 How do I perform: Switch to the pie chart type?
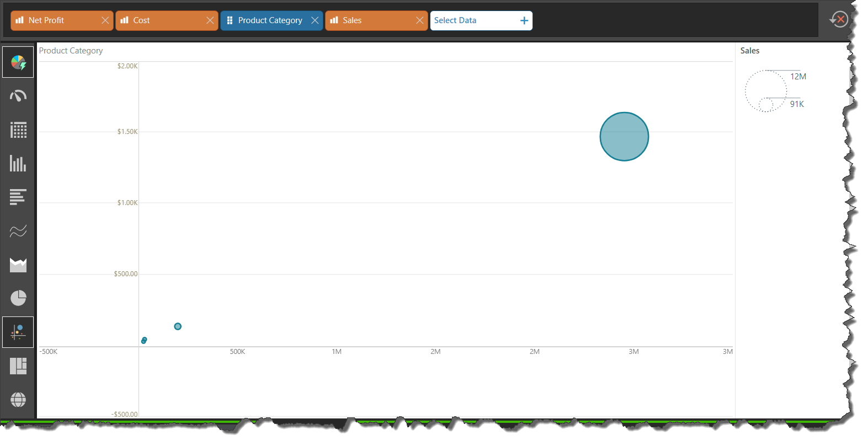18,298
